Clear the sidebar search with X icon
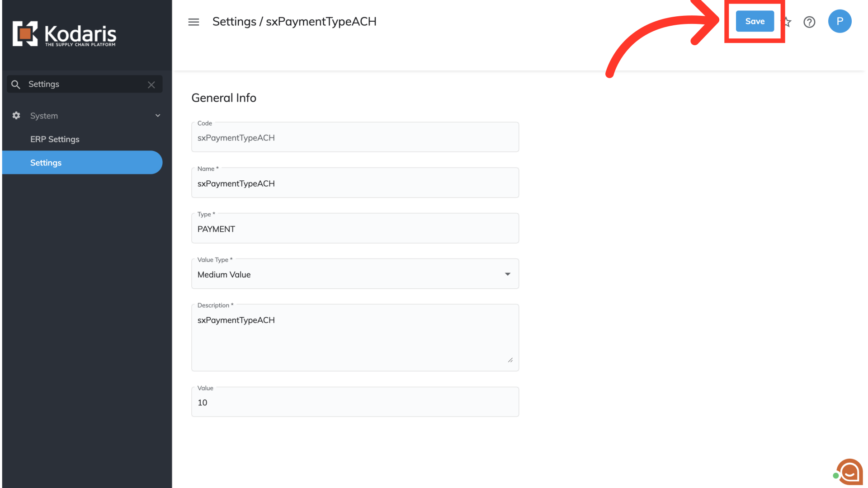Viewport: 868px width, 488px height. tap(151, 84)
